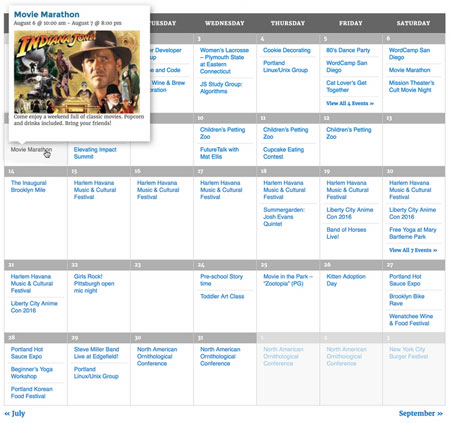Open the Movie Marathon tooltip title
This screenshot has height=423, width=450.
(47, 14)
